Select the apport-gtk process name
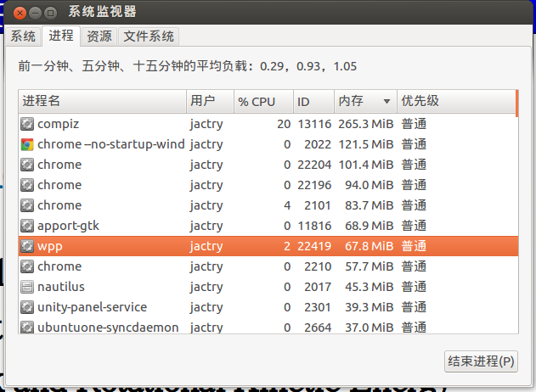The image size is (536, 392). point(68,226)
